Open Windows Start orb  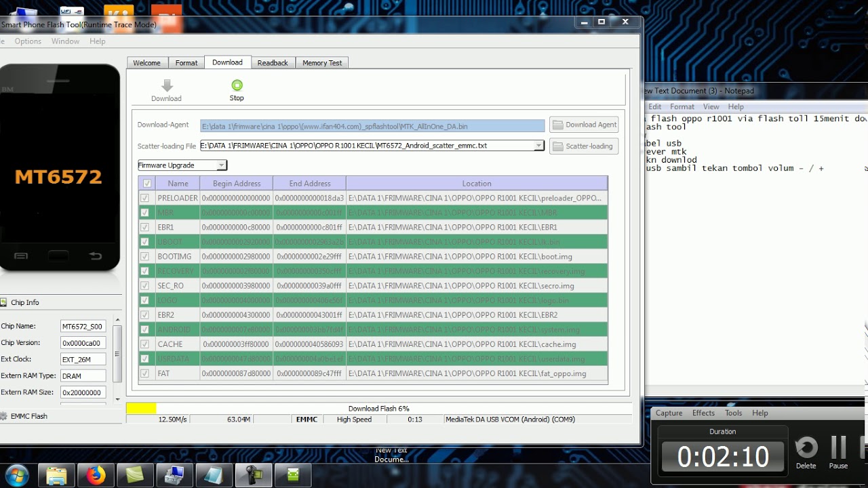coord(16,474)
